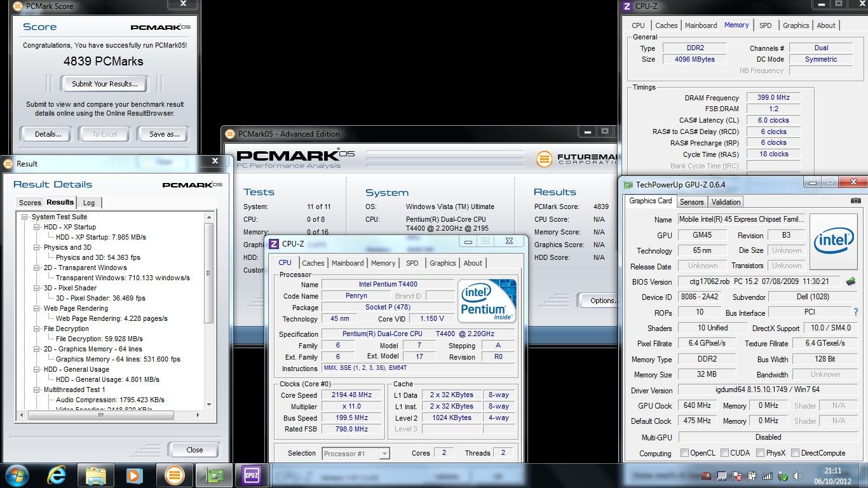Switch to the Scores tab in Result window

[30, 203]
